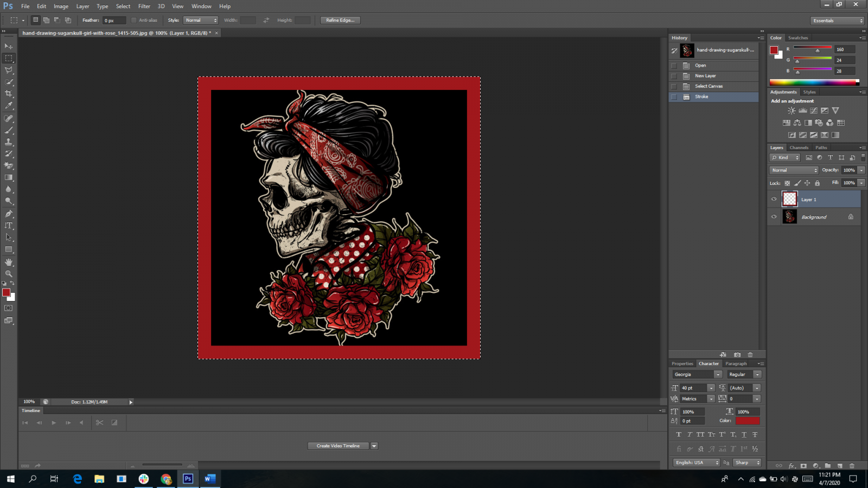Select the Pen tool
This screenshot has height=488, width=868.
(x=9, y=214)
